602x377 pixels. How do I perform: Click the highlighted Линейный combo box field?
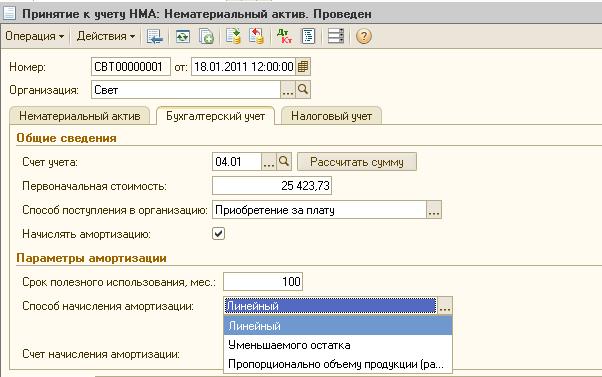pos(330,306)
